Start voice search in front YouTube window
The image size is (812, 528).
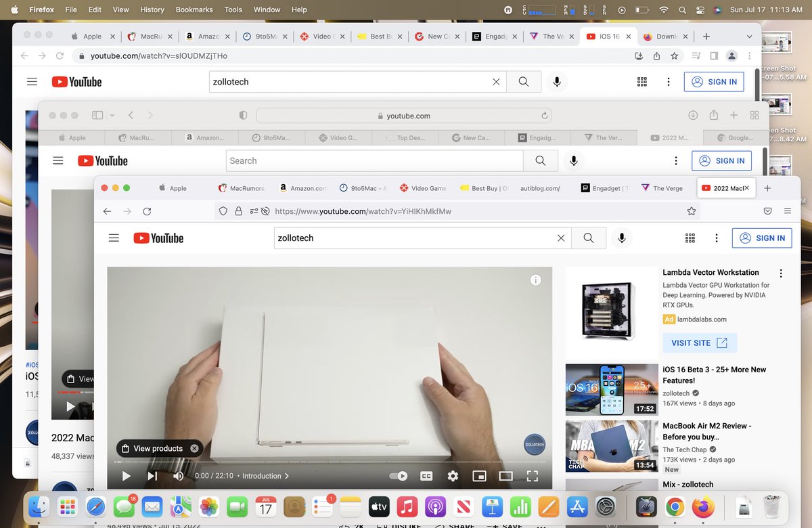tap(621, 238)
